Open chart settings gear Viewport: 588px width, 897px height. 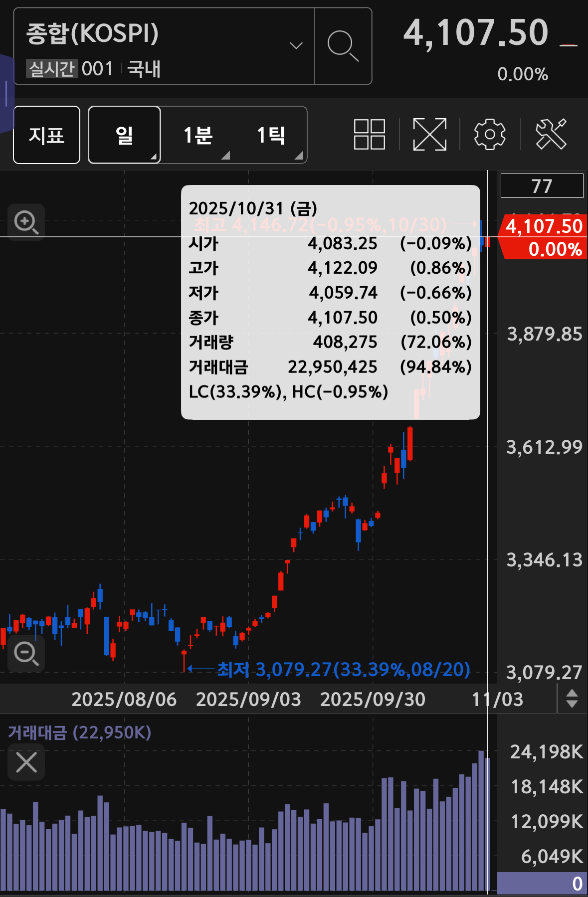coord(490,134)
